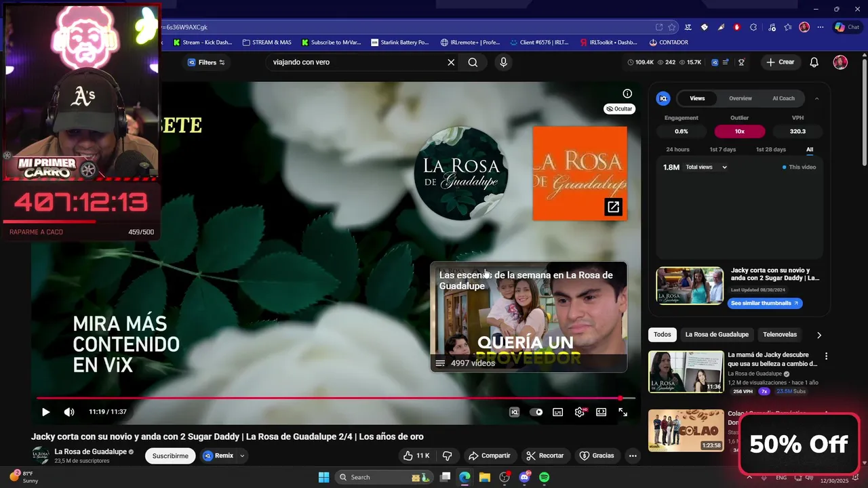Click Gracias button

point(597,456)
